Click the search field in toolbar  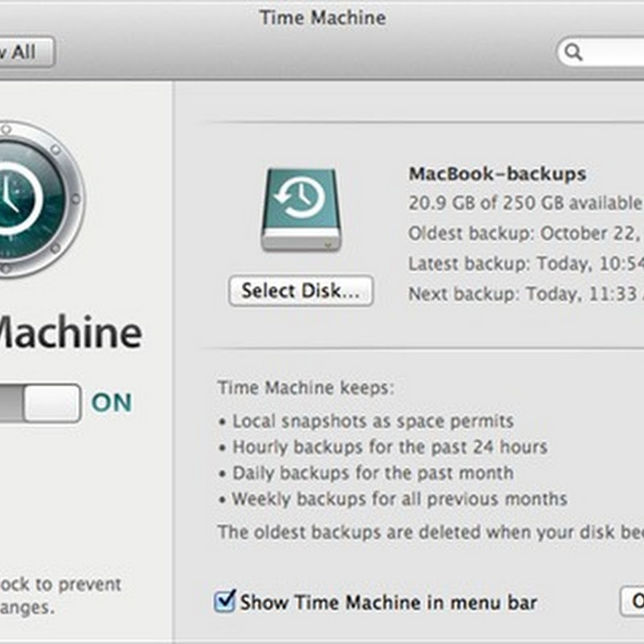point(601,52)
